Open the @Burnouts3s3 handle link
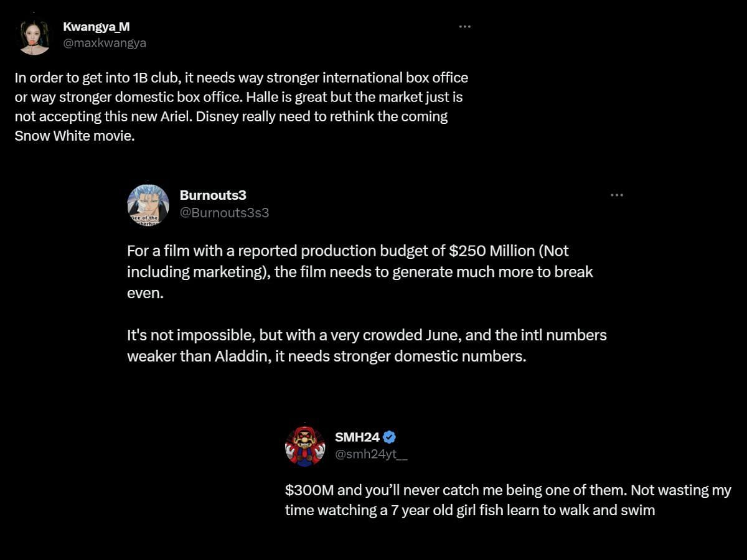747x560 pixels. point(224,212)
